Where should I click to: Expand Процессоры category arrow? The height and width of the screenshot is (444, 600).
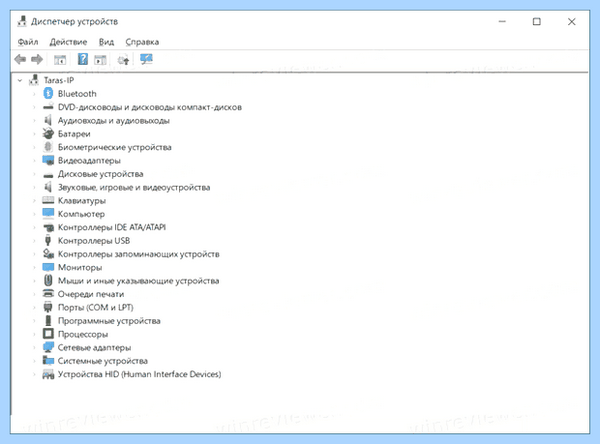pyautogui.click(x=34, y=334)
